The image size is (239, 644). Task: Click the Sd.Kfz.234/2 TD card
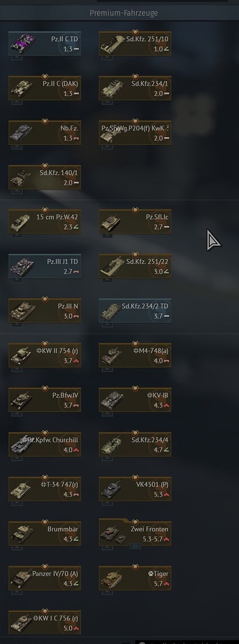(x=135, y=311)
